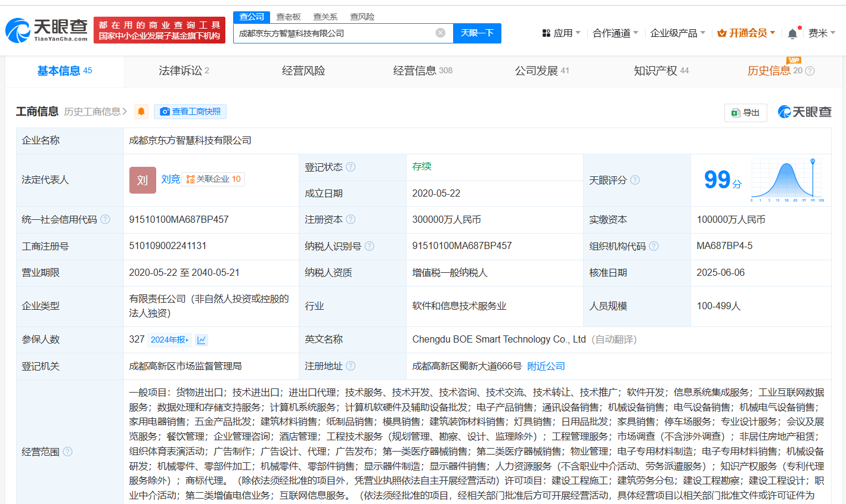Click the 导出 export button
The image size is (846, 504).
[745, 112]
